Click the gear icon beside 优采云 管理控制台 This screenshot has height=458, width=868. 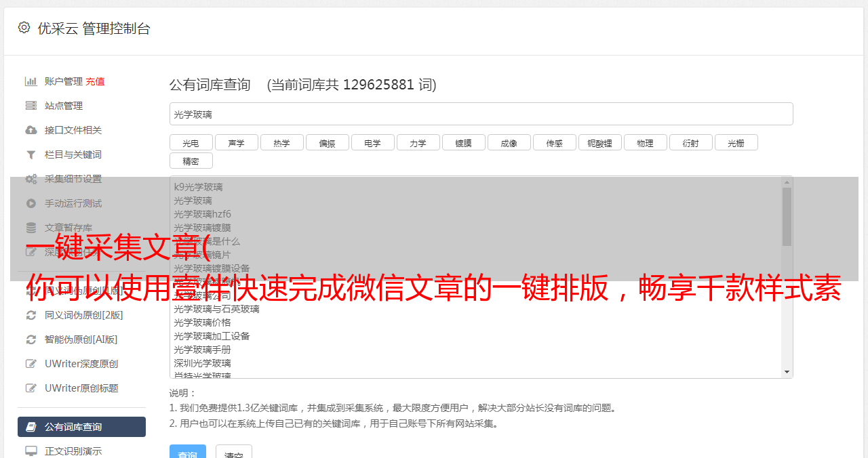pos(24,28)
